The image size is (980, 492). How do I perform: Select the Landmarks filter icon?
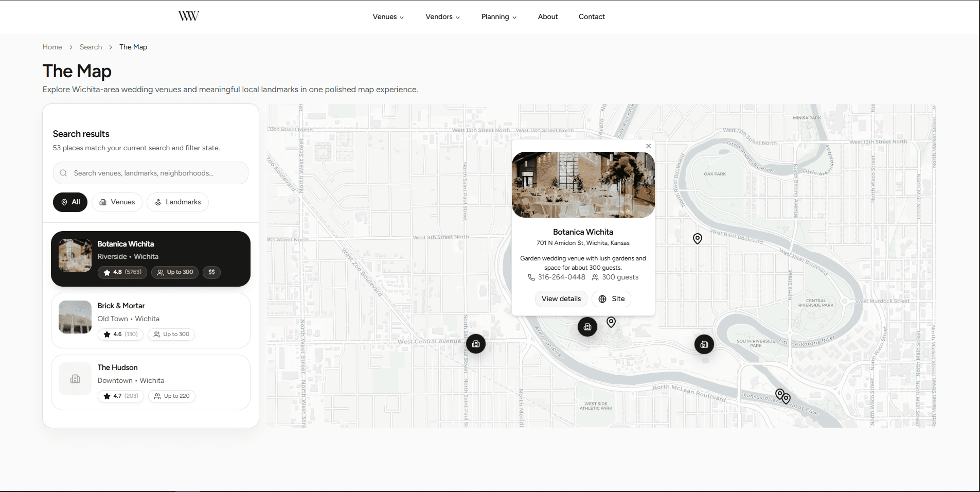click(x=158, y=202)
